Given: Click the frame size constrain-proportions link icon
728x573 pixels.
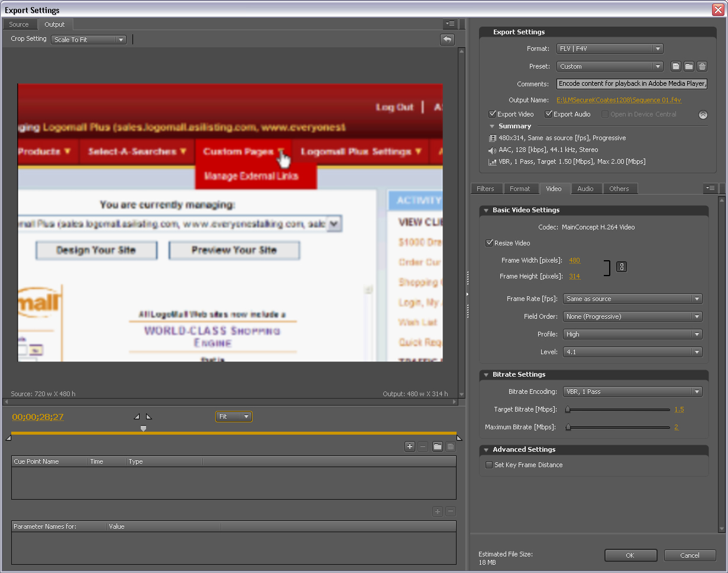Looking at the screenshot, I should [621, 267].
